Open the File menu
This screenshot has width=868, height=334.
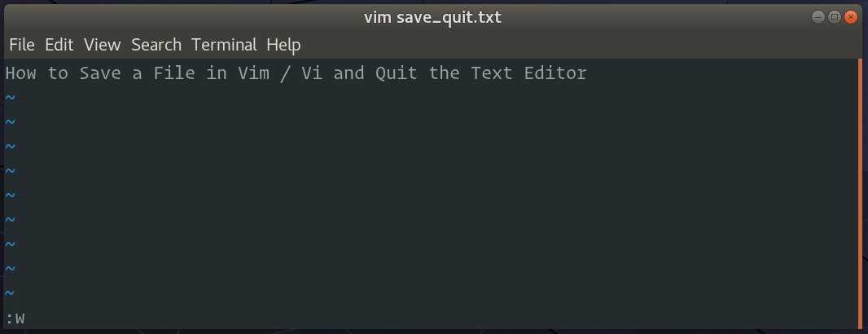(x=22, y=45)
